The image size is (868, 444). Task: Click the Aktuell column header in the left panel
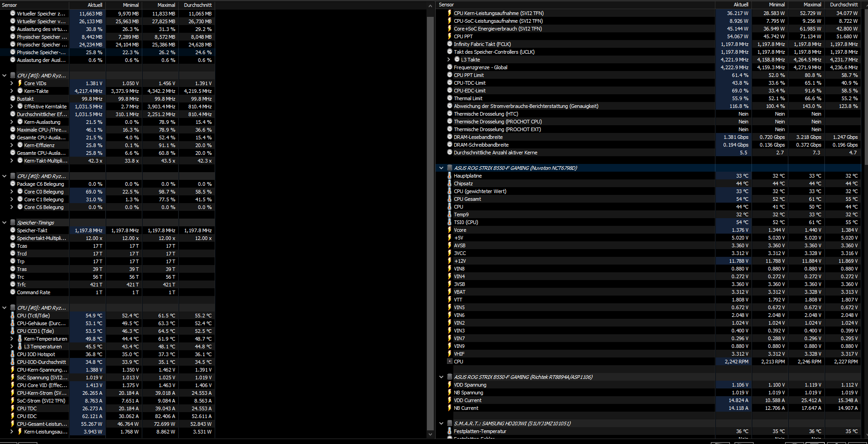(x=87, y=5)
